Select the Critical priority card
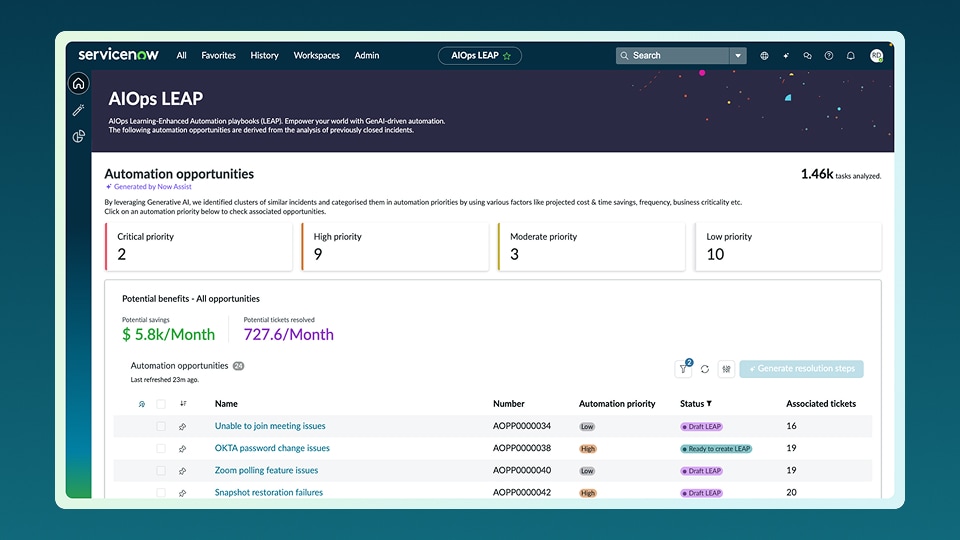Screen dimensions: 960x540 click(x=198, y=246)
